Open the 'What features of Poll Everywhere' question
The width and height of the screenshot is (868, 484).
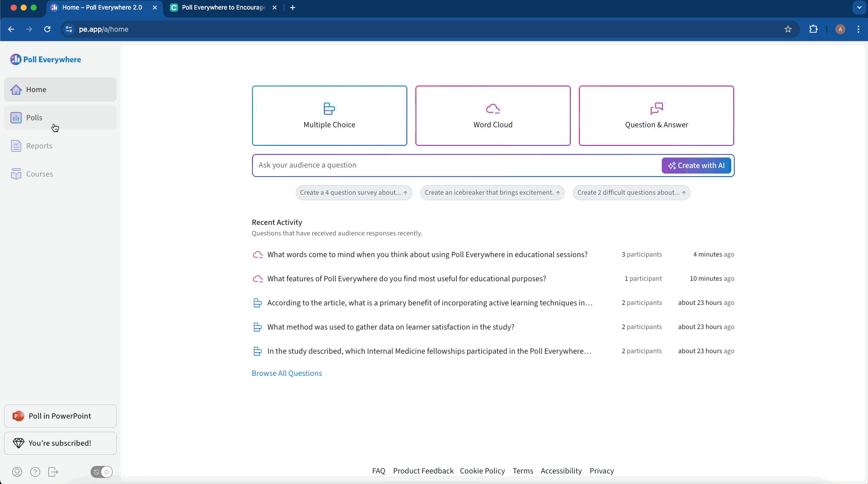click(x=406, y=279)
